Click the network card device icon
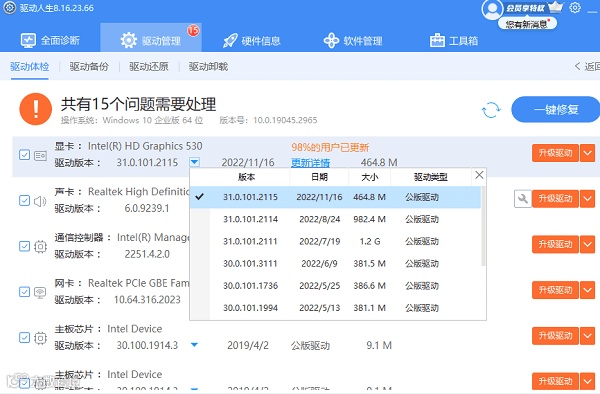 pyautogui.click(x=40, y=292)
